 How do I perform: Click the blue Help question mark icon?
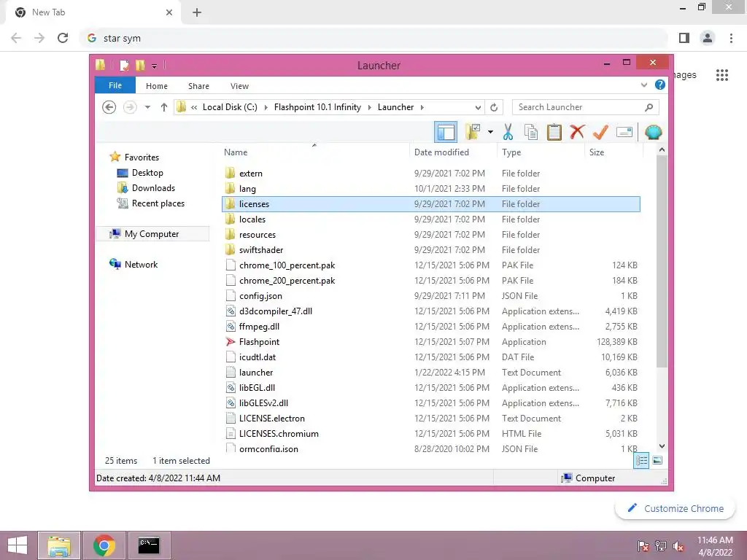pyautogui.click(x=659, y=85)
